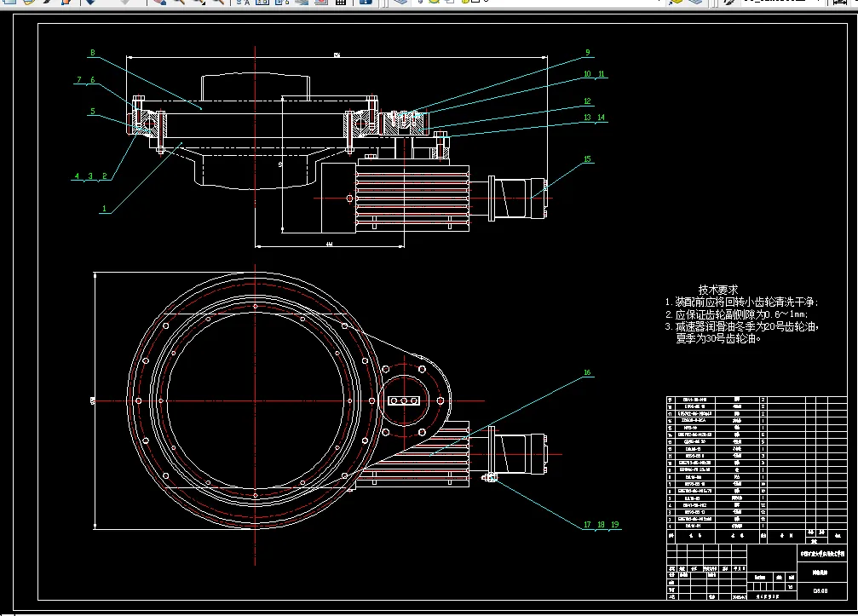858x616 pixels.
Task: Select part balloon number 2
Action: click(105, 176)
